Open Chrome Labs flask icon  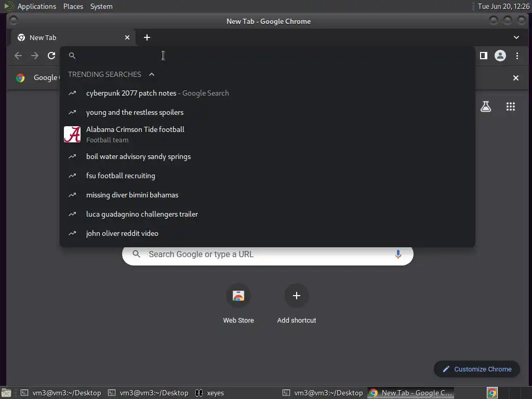click(x=486, y=107)
